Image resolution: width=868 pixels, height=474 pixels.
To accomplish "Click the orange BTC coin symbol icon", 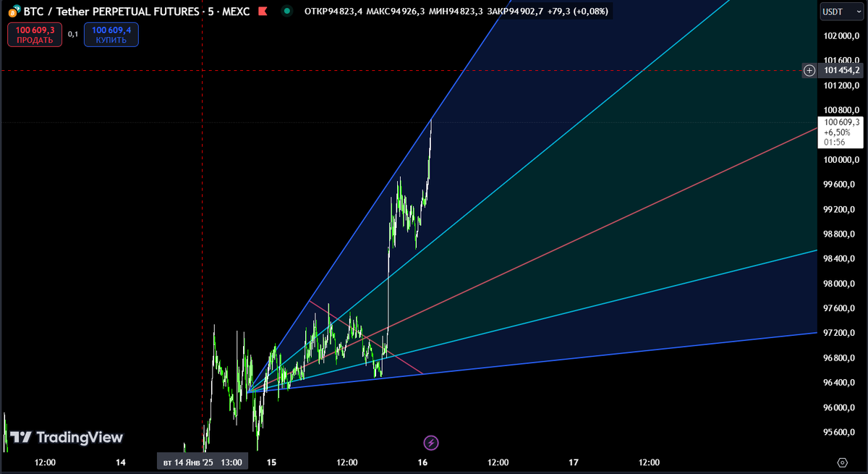I will (13, 12).
